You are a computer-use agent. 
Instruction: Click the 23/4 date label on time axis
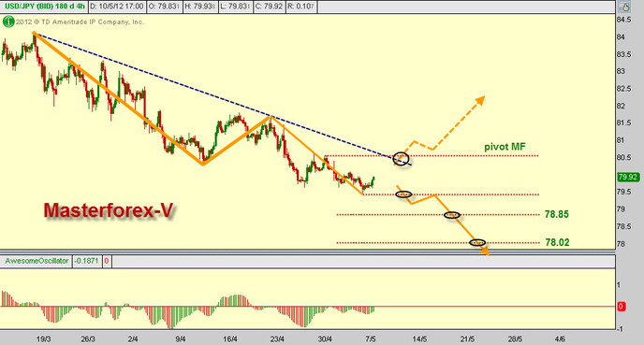click(277, 339)
